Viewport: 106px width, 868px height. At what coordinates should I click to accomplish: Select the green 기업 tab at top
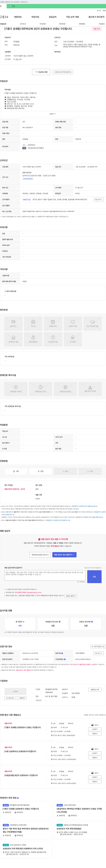point(13,6)
